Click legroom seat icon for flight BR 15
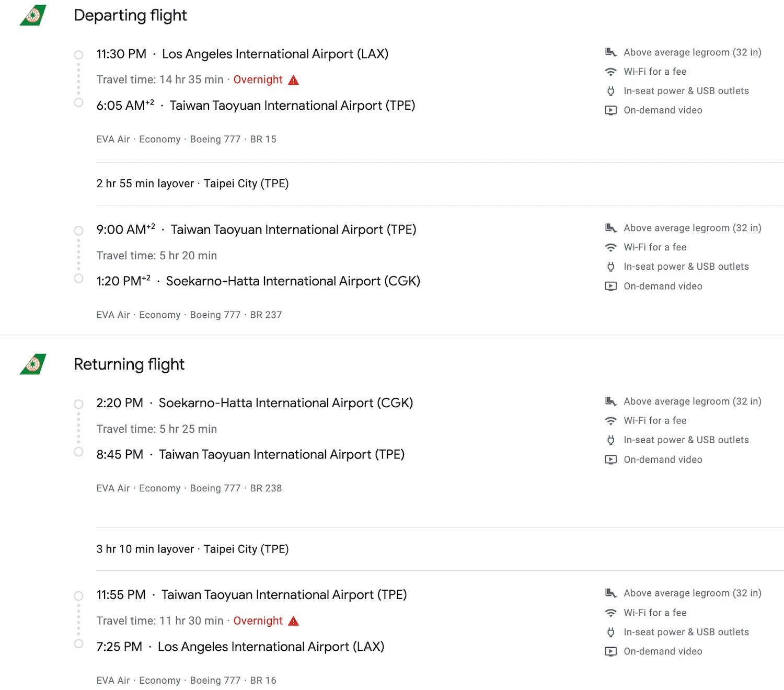 tap(610, 52)
